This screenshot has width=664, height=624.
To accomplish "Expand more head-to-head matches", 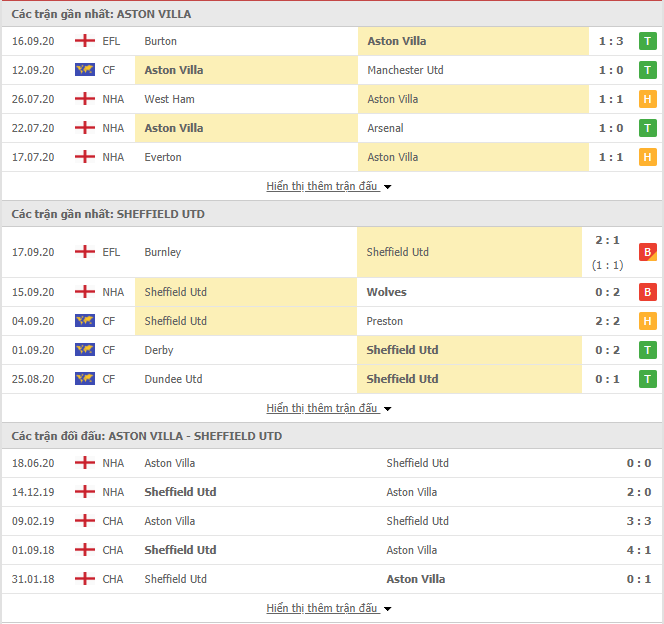I will (x=329, y=608).
